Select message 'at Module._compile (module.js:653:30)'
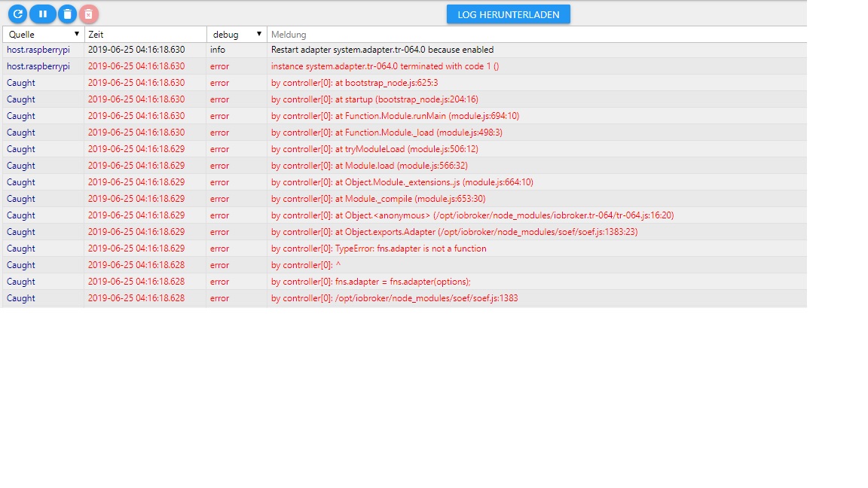Viewport: 868px width, 488px height. click(x=378, y=199)
